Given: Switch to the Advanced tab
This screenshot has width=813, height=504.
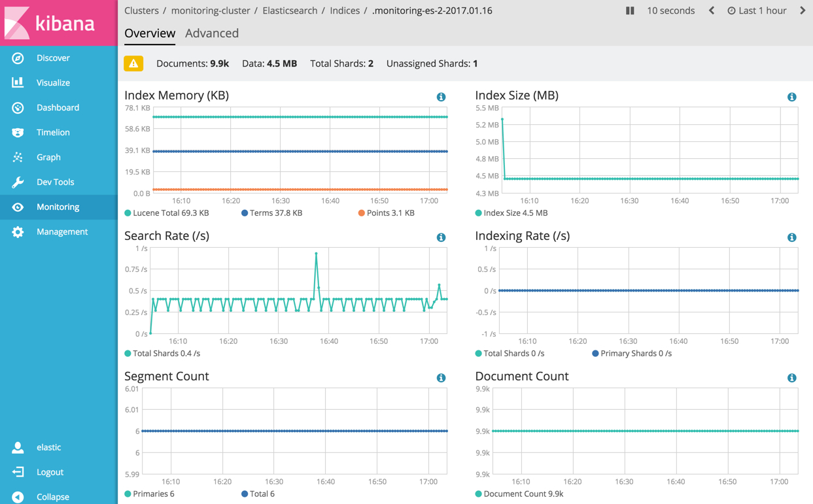Looking at the screenshot, I should point(212,33).
